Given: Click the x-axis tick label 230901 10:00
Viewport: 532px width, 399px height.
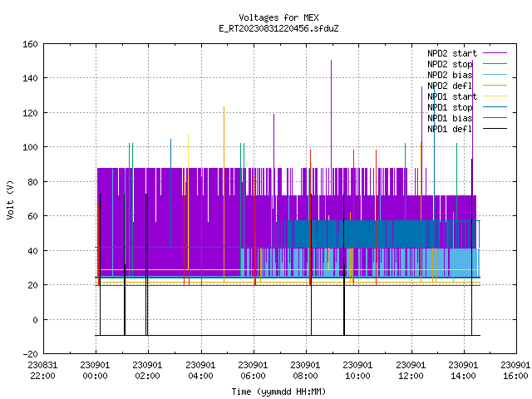Looking at the screenshot, I should pos(358,371).
